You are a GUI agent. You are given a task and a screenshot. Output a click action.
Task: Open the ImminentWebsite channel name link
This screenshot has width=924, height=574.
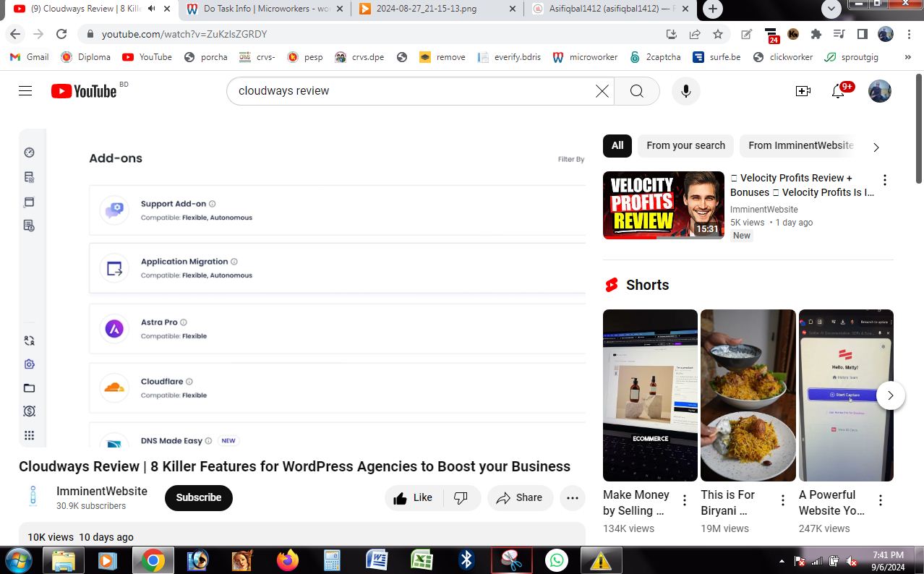pyautogui.click(x=102, y=491)
